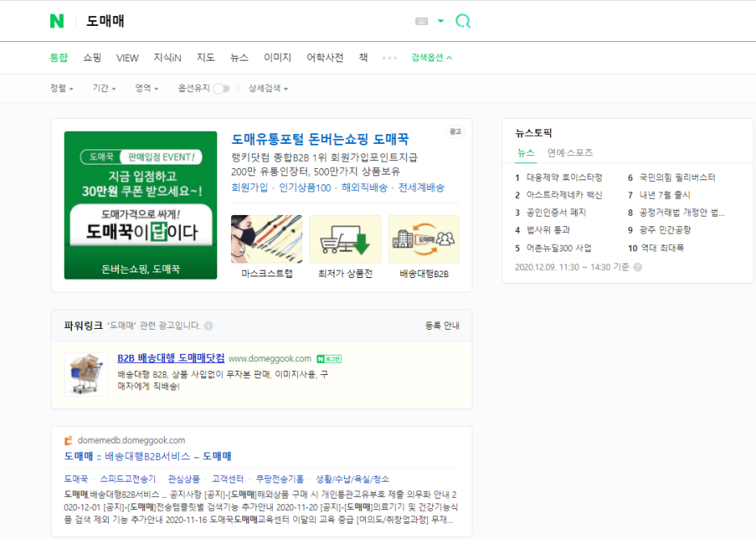Click the help icon beside 기준 timestamp
The height and width of the screenshot is (539, 756).
pyautogui.click(x=637, y=267)
